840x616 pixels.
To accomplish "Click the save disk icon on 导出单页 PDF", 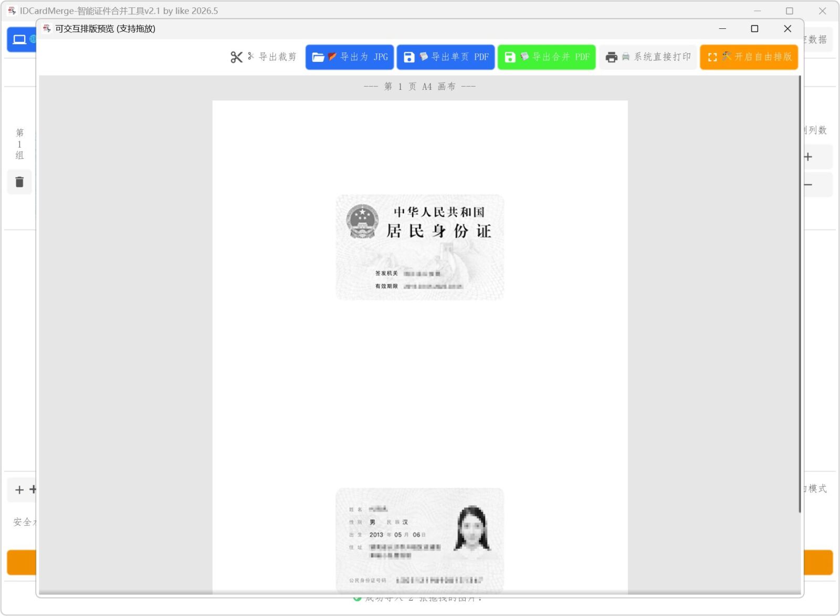I will (409, 57).
